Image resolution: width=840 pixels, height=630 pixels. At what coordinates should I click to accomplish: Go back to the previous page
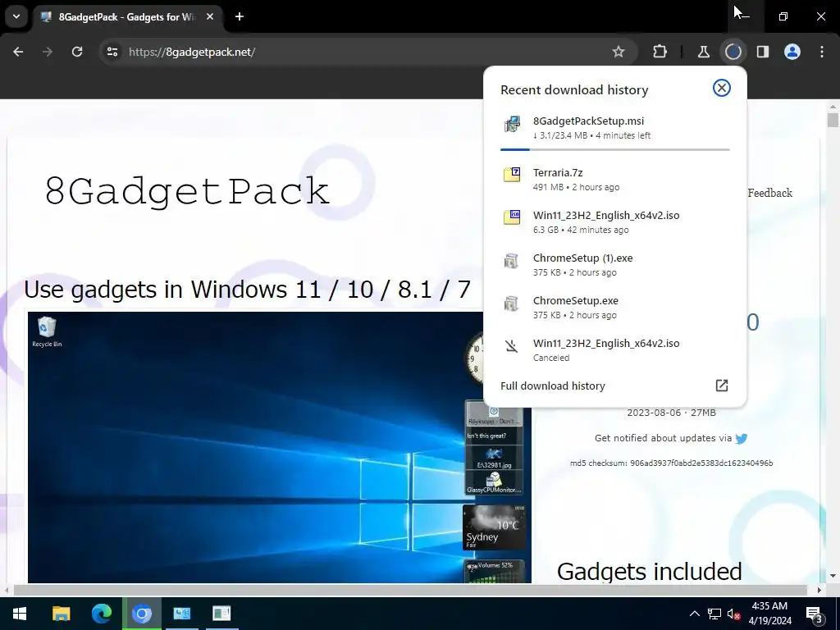pos(18,52)
